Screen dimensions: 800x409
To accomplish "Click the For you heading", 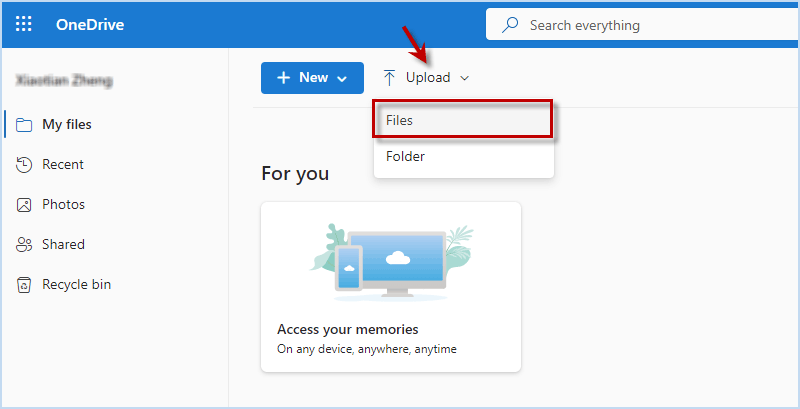I will (x=295, y=174).
